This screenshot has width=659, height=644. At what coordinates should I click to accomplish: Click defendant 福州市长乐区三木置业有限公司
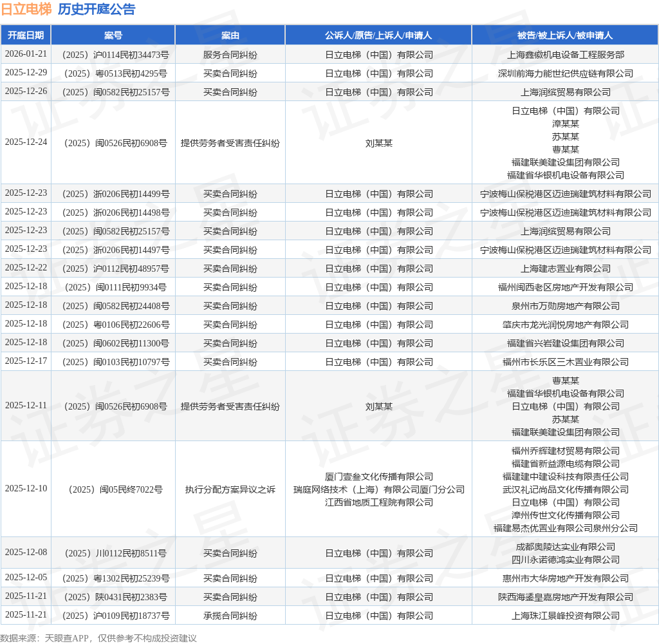pyautogui.click(x=565, y=362)
